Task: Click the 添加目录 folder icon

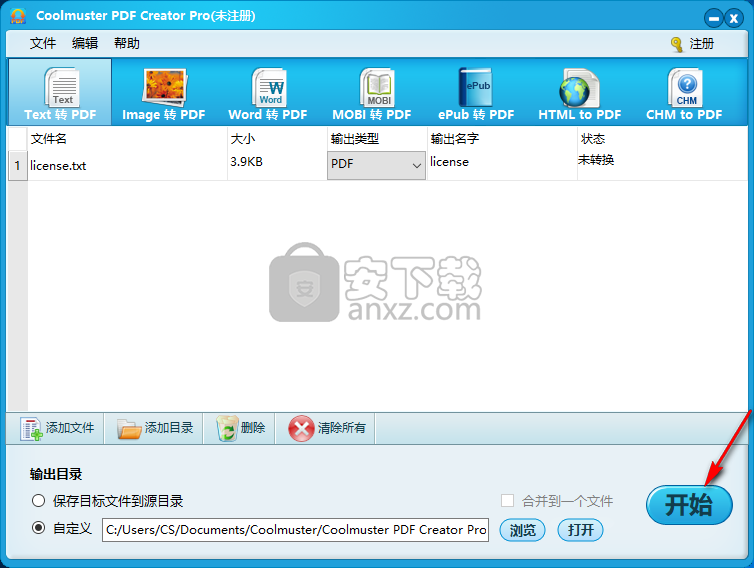Action: pyautogui.click(x=129, y=428)
